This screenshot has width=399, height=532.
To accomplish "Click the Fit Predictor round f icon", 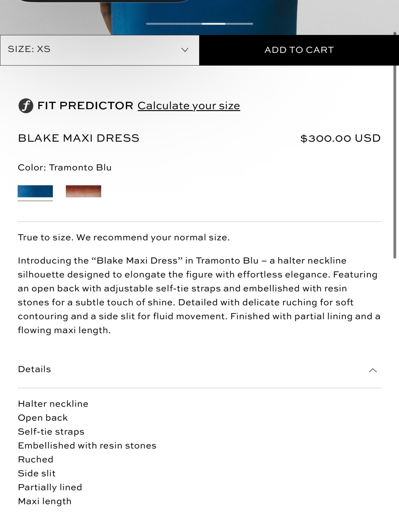I will (x=26, y=106).
